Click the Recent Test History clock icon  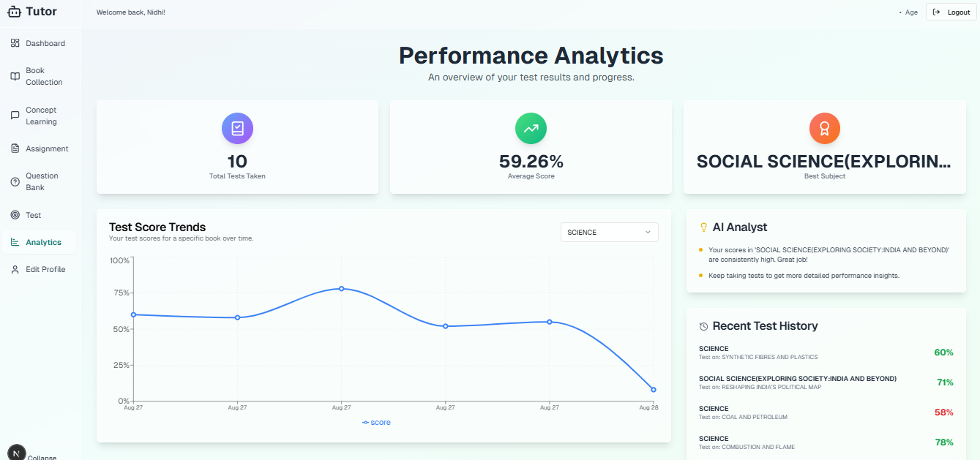(x=704, y=326)
